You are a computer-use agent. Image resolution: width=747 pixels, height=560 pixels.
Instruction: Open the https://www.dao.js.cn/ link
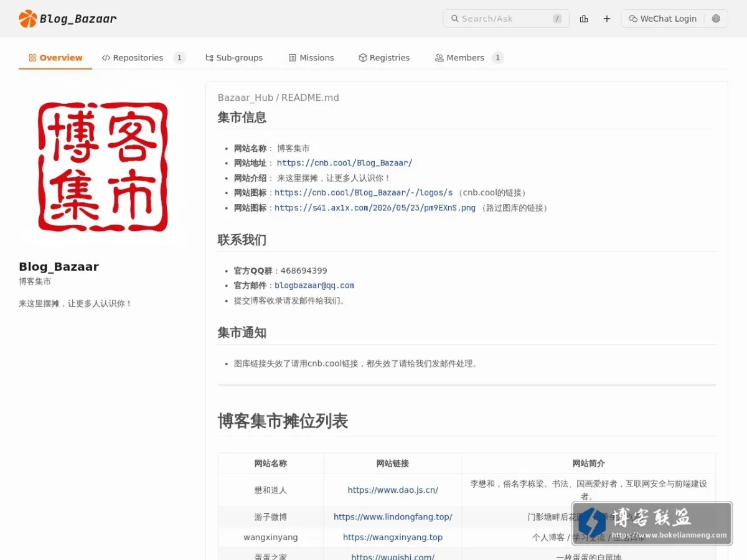[393, 490]
